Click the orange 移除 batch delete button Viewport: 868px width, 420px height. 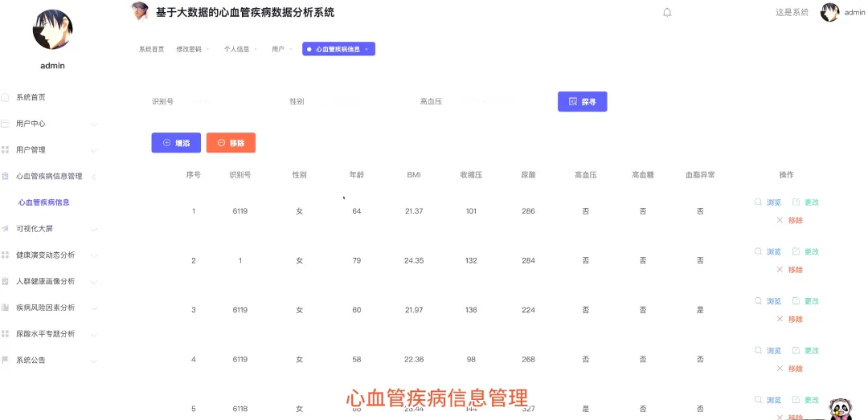tap(231, 143)
